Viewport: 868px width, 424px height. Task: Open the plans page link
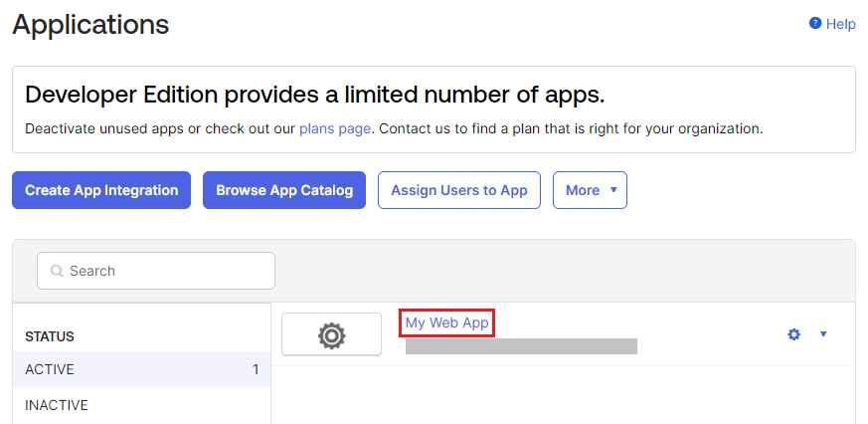point(335,128)
